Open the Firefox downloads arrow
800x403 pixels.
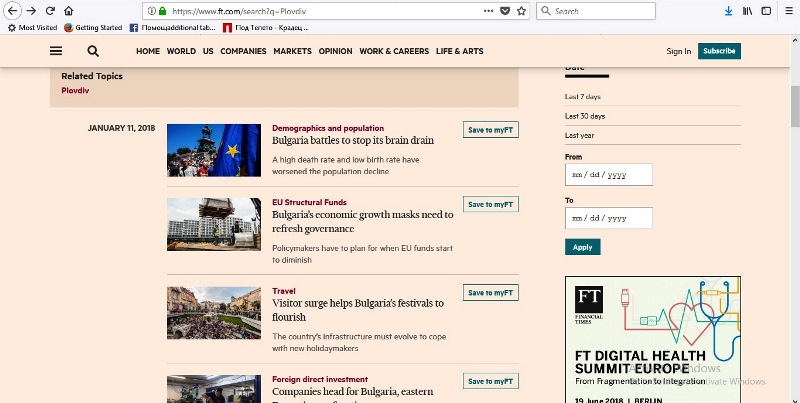click(728, 11)
